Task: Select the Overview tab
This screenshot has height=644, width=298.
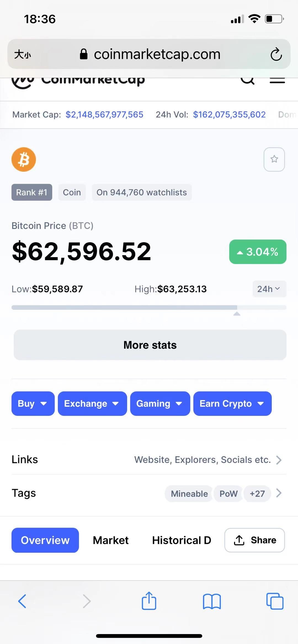Action: (x=45, y=540)
